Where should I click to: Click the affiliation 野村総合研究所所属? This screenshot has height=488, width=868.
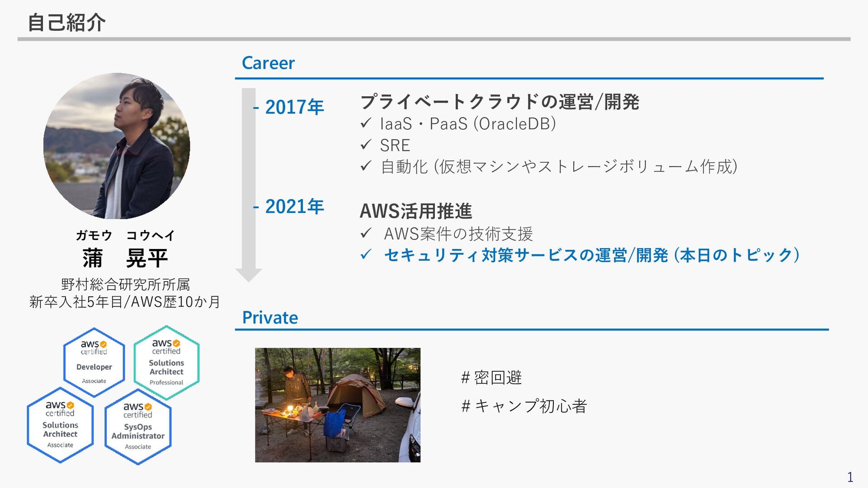[125, 285]
